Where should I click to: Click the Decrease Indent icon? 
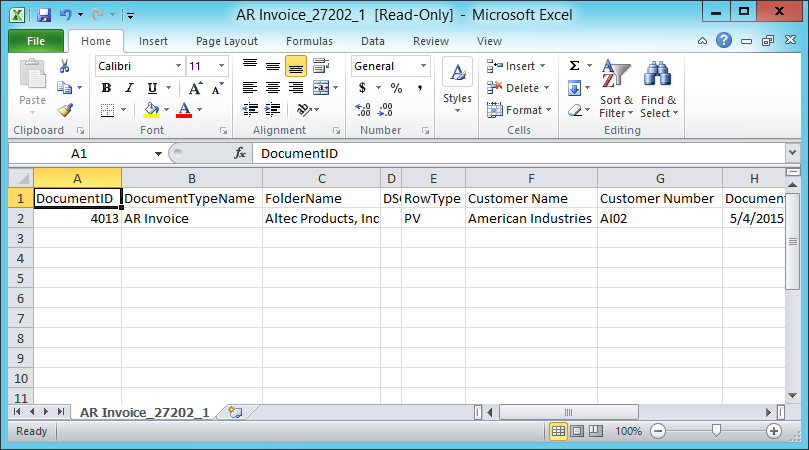pos(250,109)
